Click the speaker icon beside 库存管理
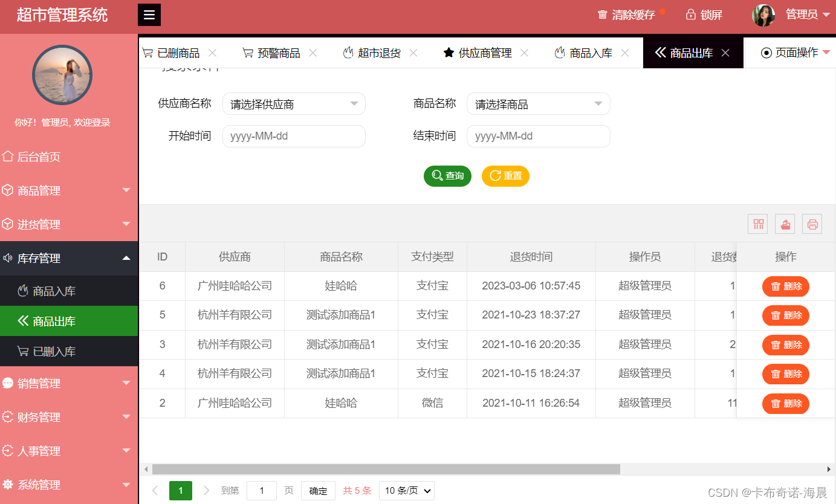The width and height of the screenshot is (836, 504). 8,258
